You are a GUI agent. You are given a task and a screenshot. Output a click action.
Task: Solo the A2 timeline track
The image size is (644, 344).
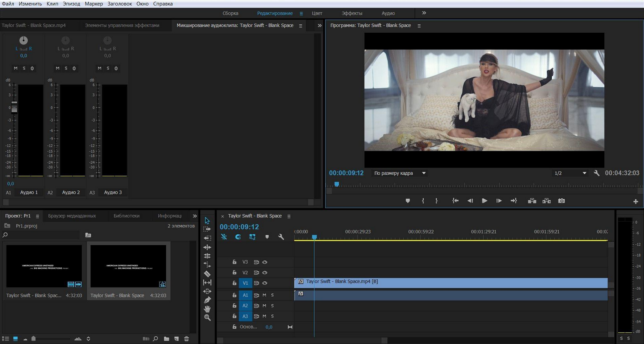point(272,306)
